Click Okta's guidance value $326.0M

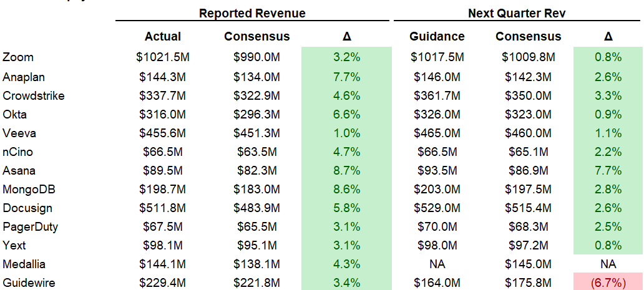tap(437, 114)
